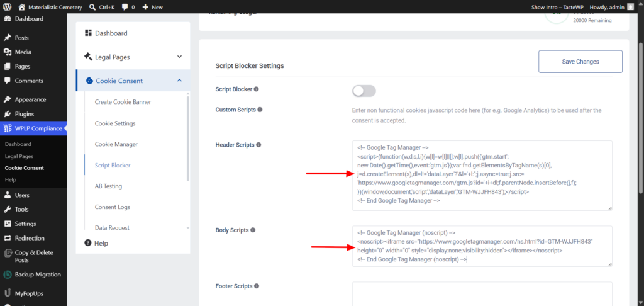Click the info icon next to Body Scripts
Viewport: 644px width, 306px height.
253,230
